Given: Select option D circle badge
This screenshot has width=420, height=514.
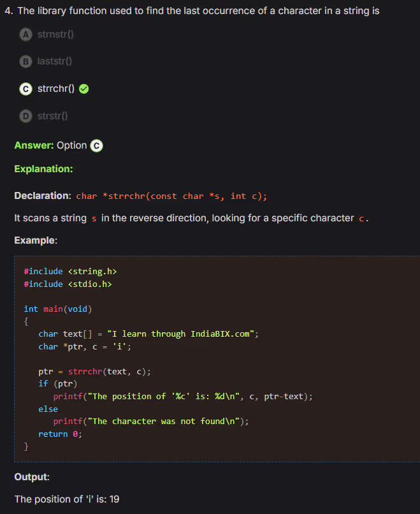Looking at the screenshot, I should 25,116.
